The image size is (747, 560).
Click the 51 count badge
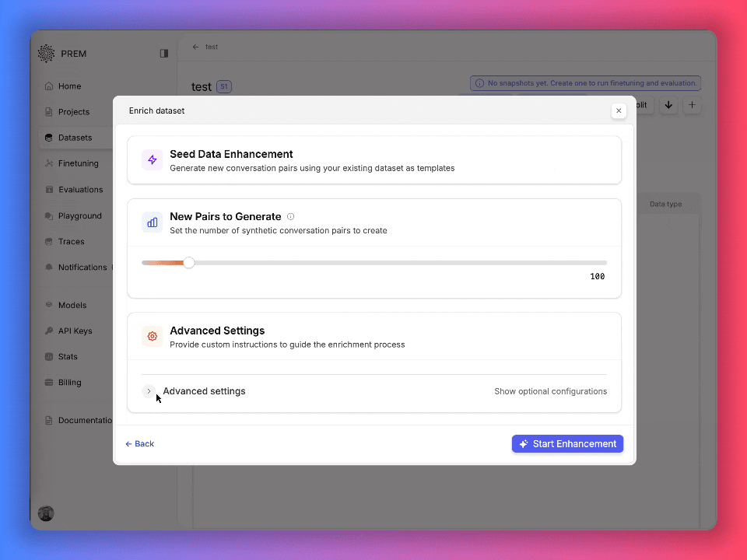224,86
